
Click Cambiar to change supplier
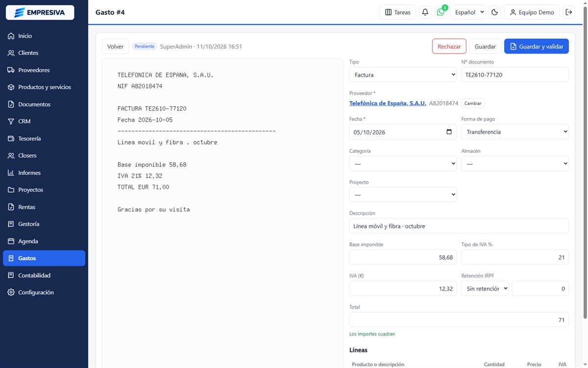pyautogui.click(x=473, y=104)
